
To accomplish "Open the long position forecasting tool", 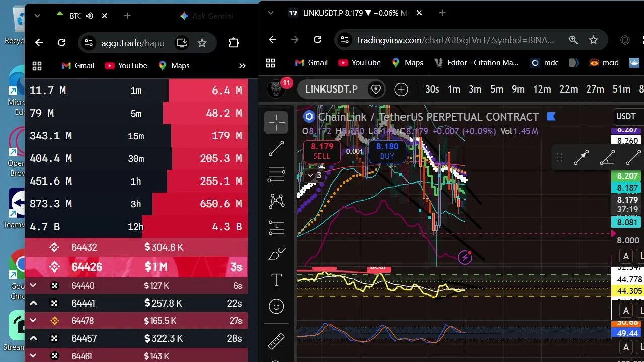I will (276, 228).
